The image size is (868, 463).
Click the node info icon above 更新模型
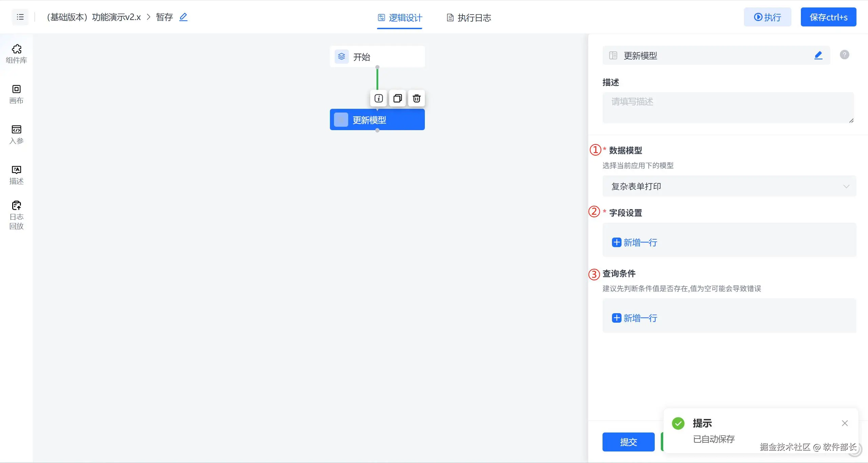click(x=378, y=98)
